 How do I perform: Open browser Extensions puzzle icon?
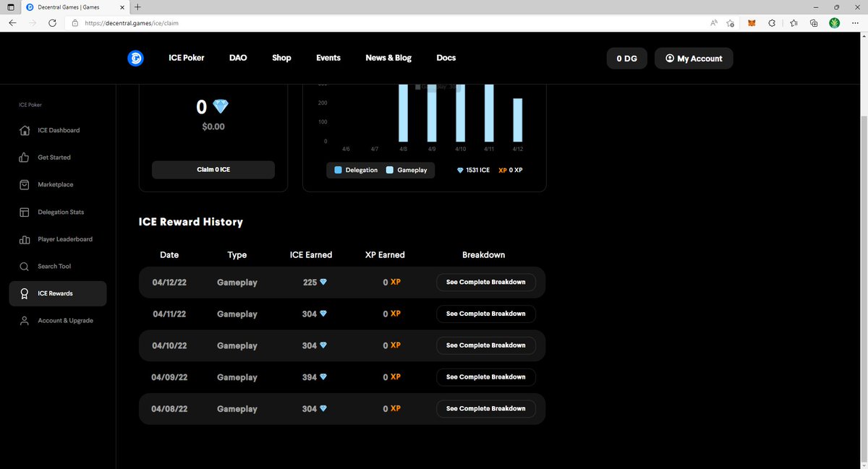(x=772, y=23)
